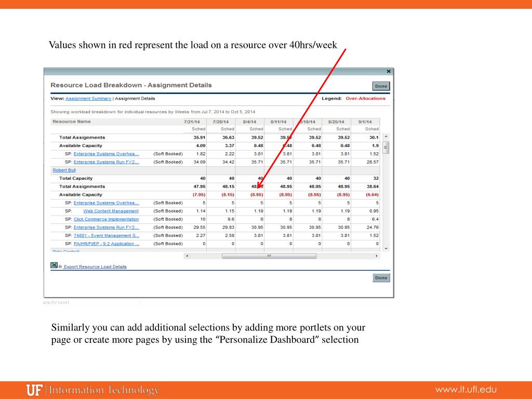Click the 4.09 available capacity value

(x=201, y=145)
